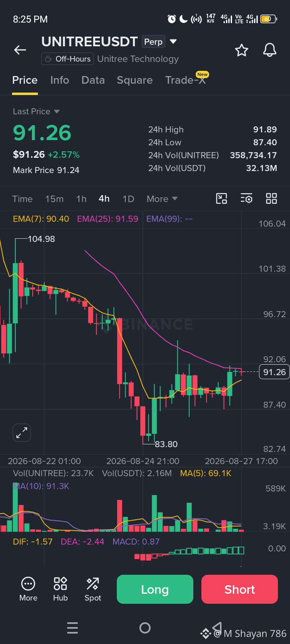Select the 15m chart interval
290x644 pixels.
click(x=54, y=199)
